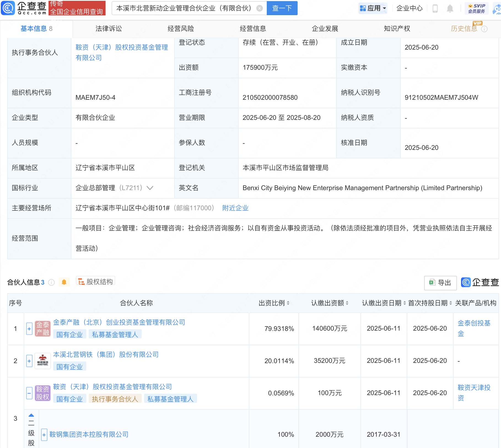
Task: Click the 附近企业 link
Action: pyautogui.click(x=235, y=208)
